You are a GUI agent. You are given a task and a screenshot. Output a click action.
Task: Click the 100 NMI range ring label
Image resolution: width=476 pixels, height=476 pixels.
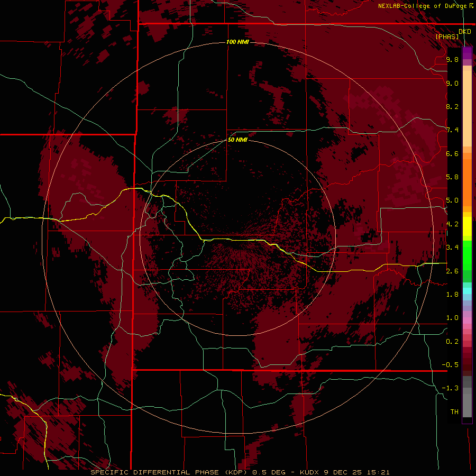[237, 42]
